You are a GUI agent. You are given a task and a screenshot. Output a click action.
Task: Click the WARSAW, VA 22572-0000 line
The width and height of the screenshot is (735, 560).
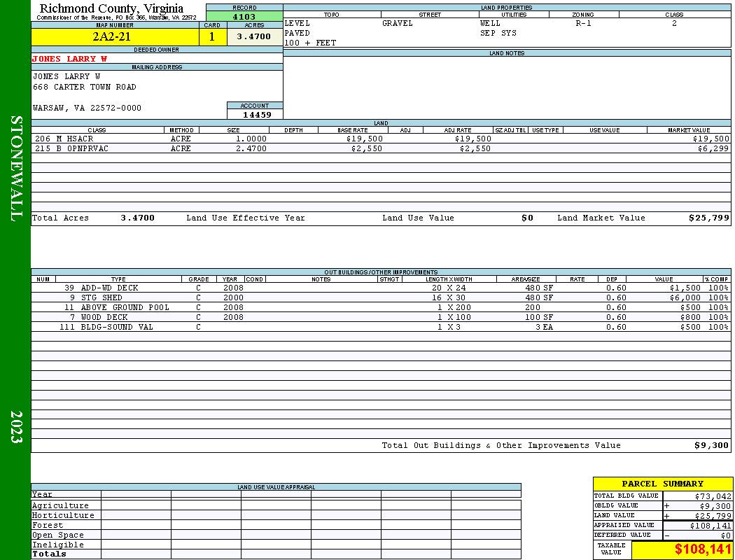pos(87,108)
